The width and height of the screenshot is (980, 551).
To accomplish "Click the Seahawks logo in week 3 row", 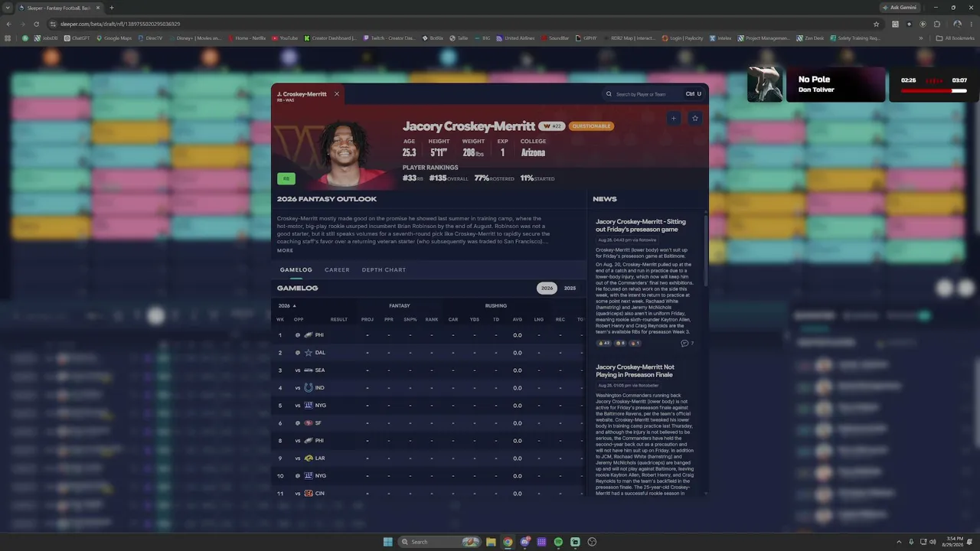I will pos(309,370).
